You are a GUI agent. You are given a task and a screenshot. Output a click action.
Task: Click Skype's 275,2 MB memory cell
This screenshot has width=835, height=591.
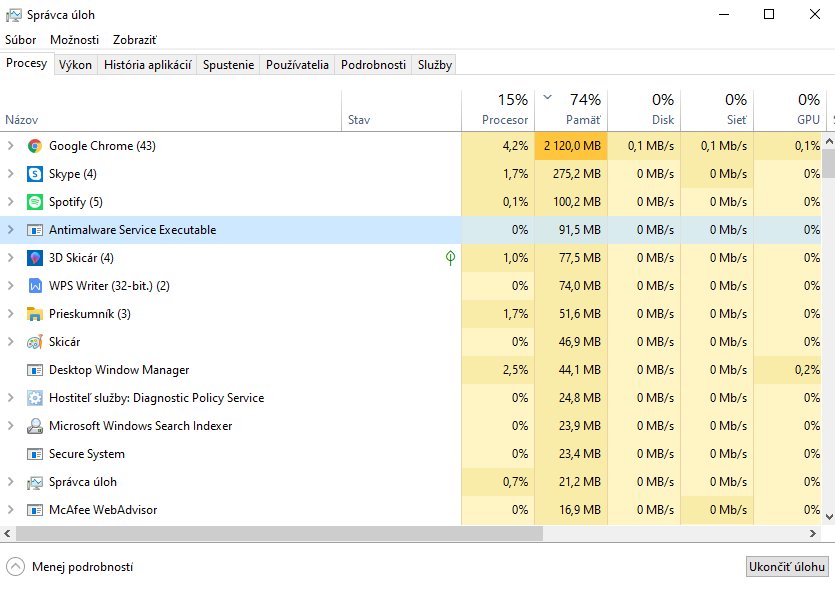[x=571, y=174]
